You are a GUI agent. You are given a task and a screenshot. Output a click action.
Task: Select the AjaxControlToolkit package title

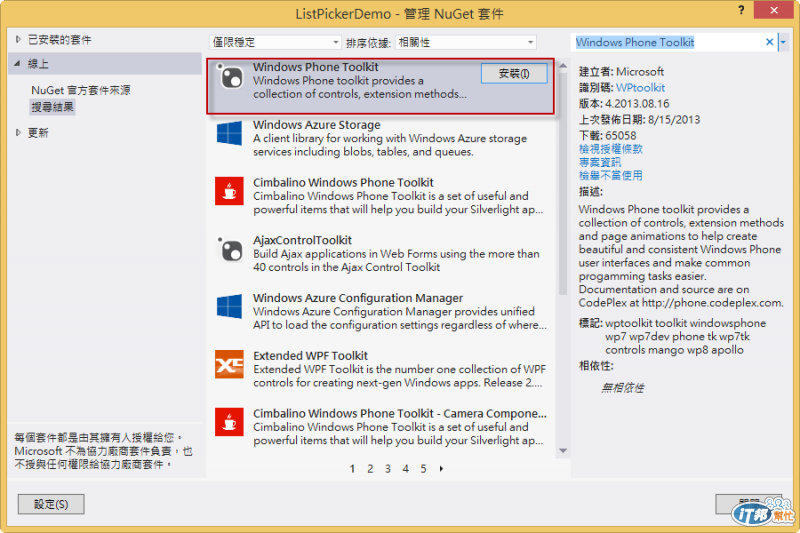(303, 240)
